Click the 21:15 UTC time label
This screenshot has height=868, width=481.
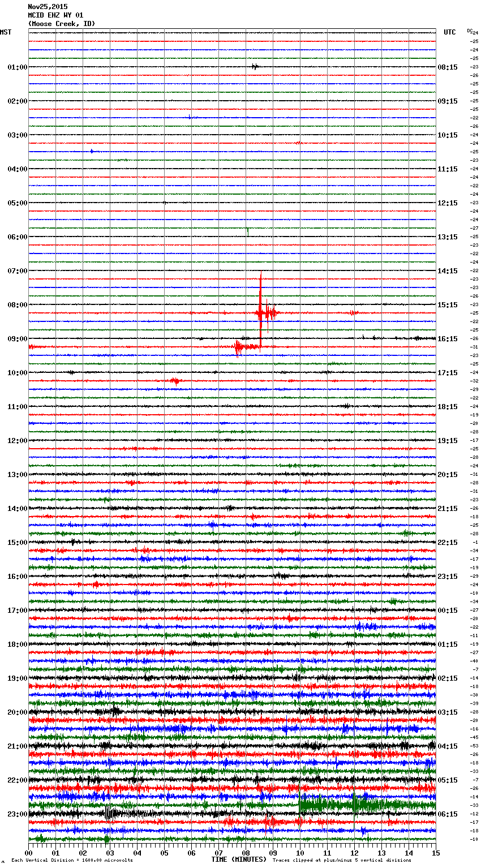click(448, 509)
